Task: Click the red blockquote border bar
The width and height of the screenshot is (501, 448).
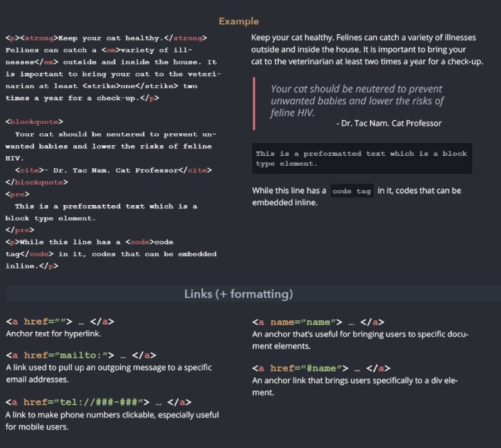Action: [x=254, y=103]
